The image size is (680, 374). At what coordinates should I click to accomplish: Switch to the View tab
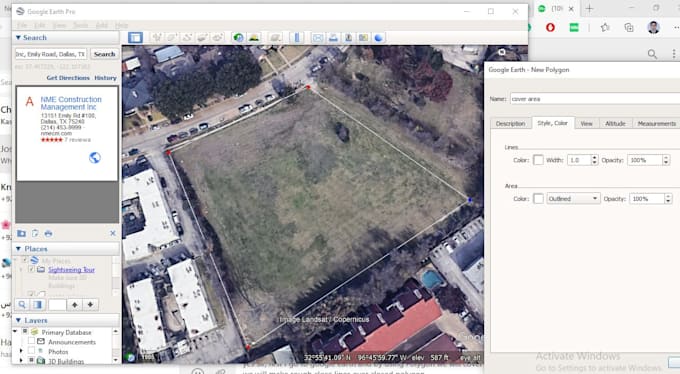586,124
